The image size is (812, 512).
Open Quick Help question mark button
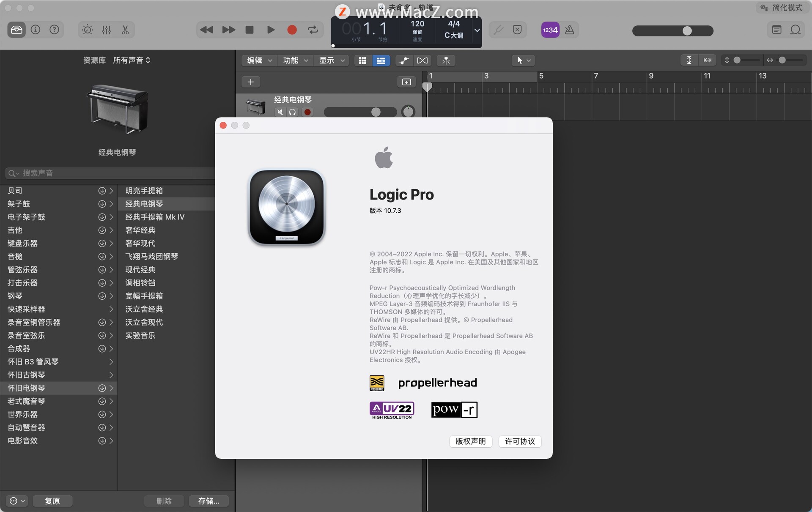55,30
